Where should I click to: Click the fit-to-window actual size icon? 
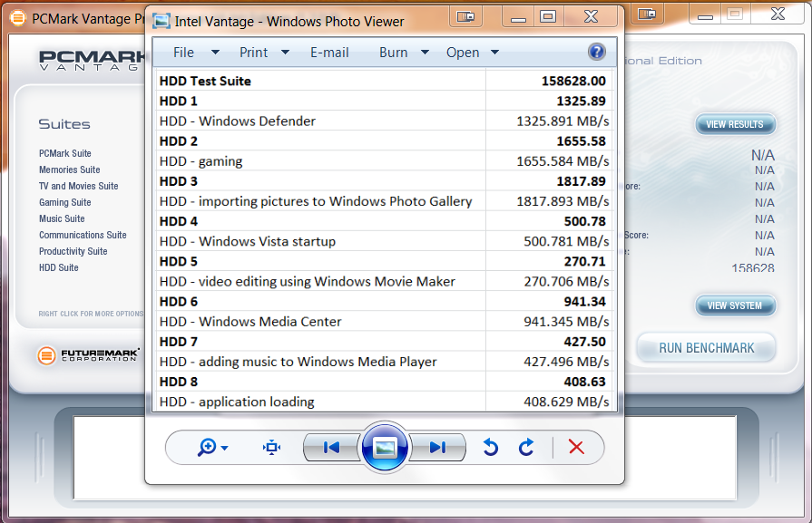271,447
